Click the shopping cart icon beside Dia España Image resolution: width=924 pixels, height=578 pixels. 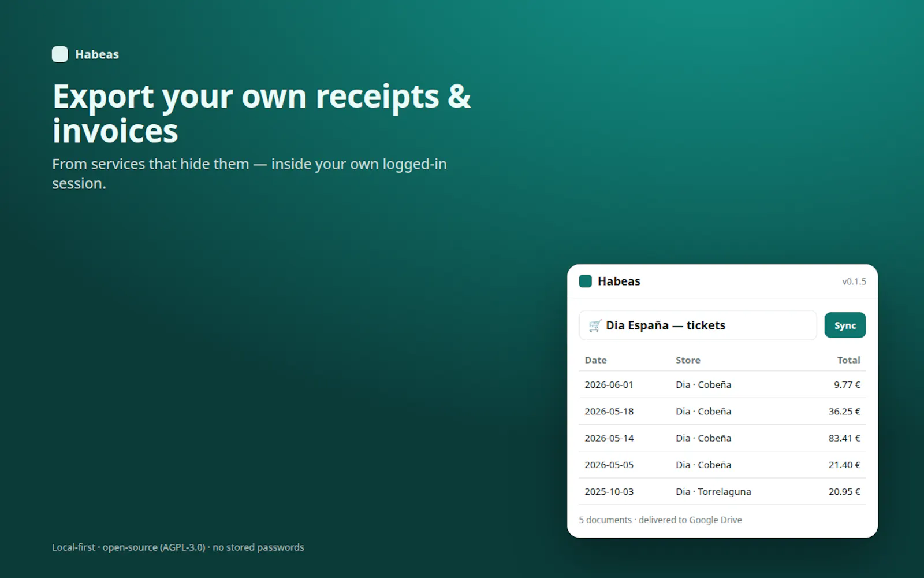point(595,325)
